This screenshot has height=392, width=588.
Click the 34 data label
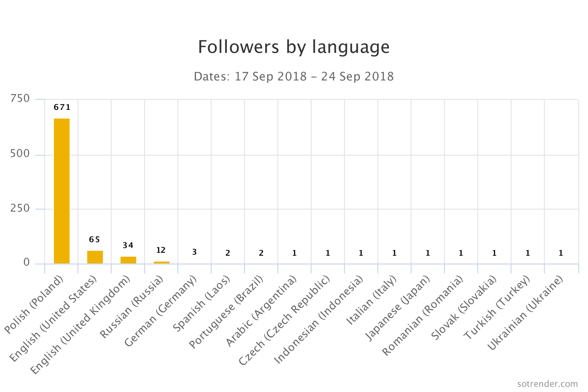tap(128, 245)
